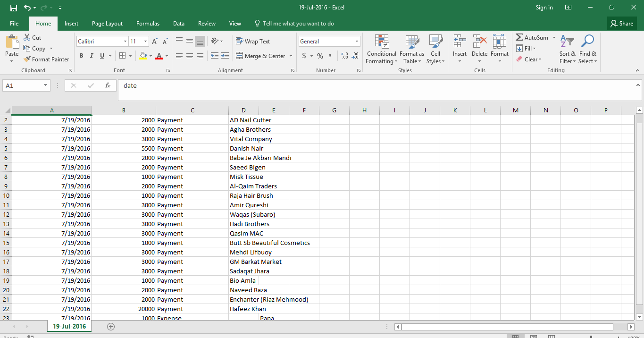This screenshot has height=338, width=644.
Task: Toggle bottom vertical alignment
Action: click(x=200, y=41)
